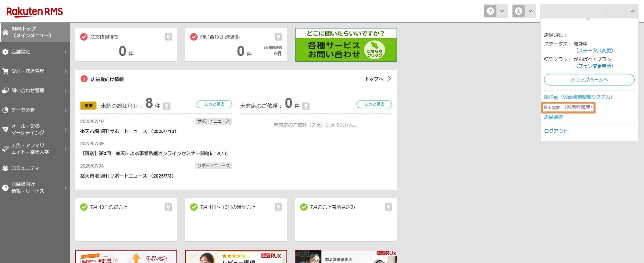
Task: Click the hint bulb on 7月の売上着地見込み card
Action: click(388, 207)
